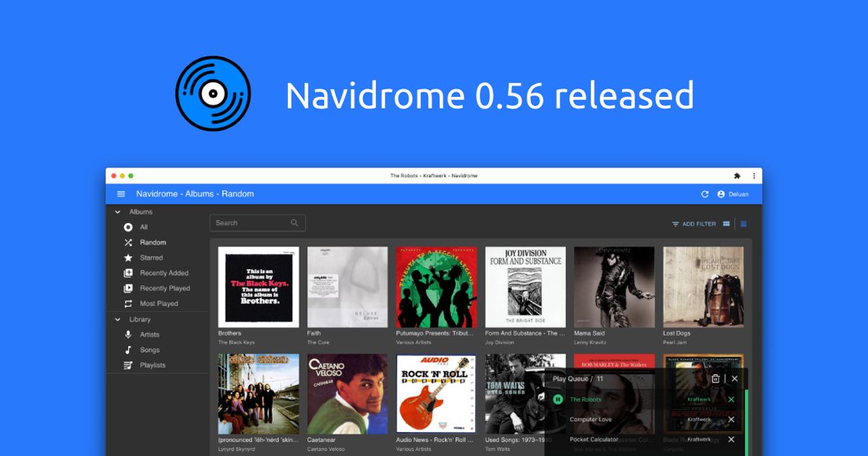Open the browser three-dot menu
Viewport: 868px width, 456px height.
point(754,176)
